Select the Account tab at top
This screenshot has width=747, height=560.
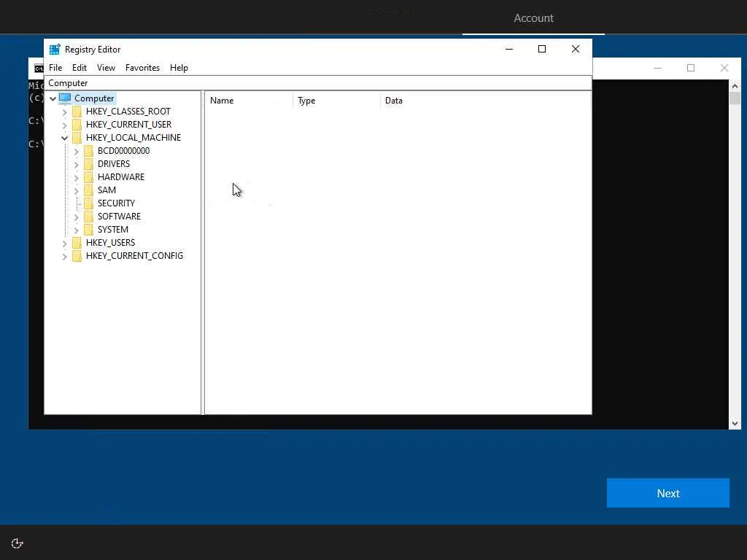pos(533,18)
